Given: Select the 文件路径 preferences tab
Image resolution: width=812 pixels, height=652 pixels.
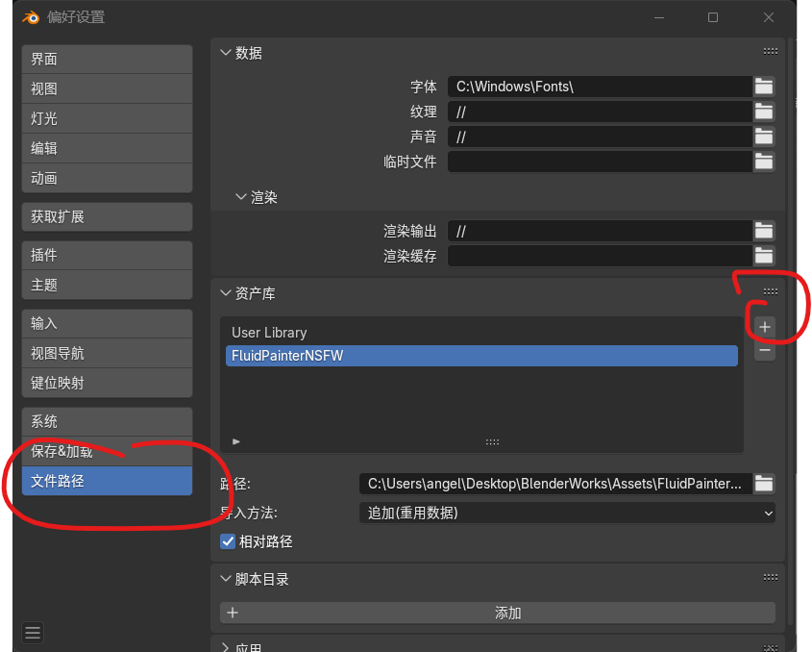Looking at the screenshot, I should pos(108,481).
